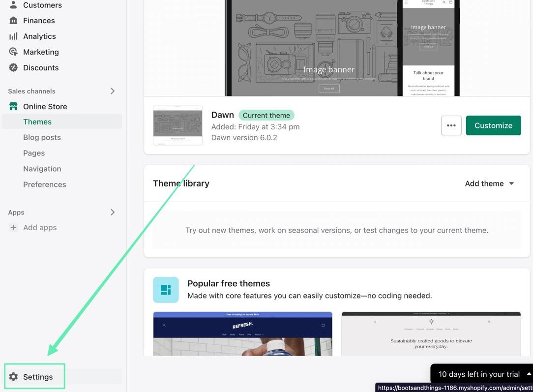Click the Customers person icon

pos(13,5)
